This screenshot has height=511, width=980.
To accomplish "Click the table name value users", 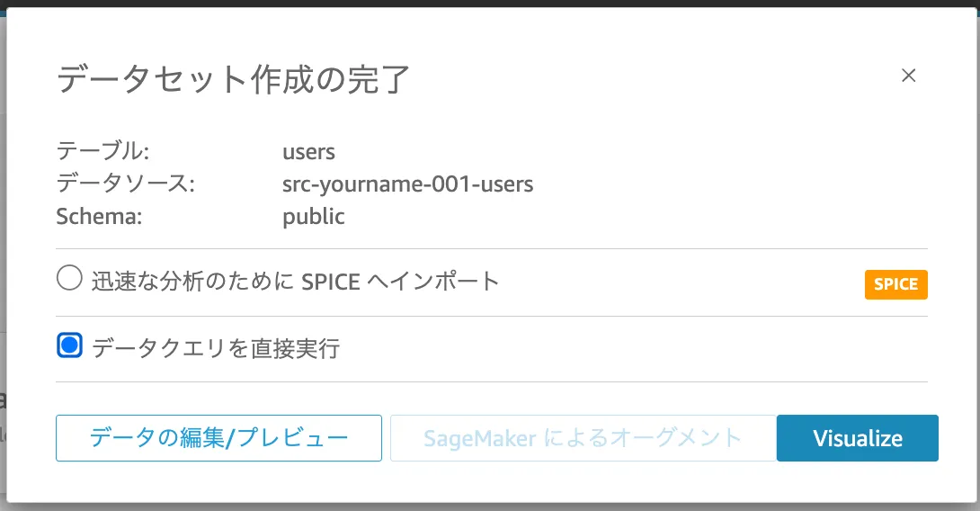I will pos(308,151).
